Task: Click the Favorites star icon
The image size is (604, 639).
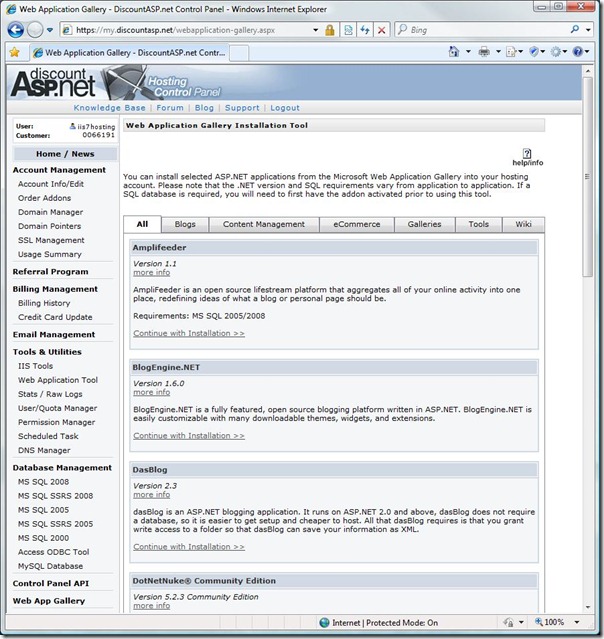Action: (x=15, y=53)
